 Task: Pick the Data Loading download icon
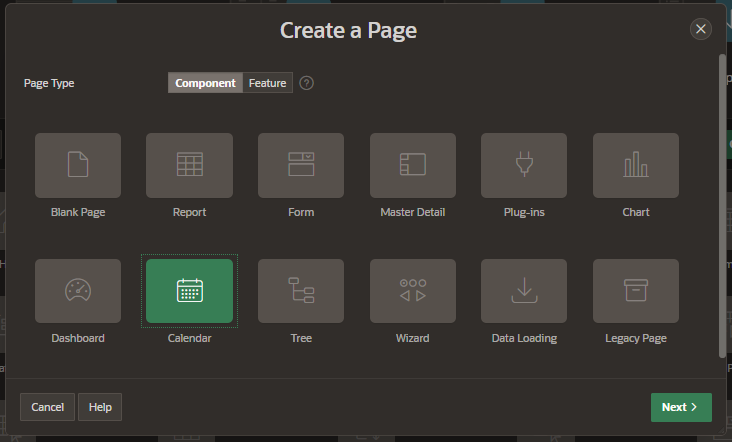pos(524,291)
